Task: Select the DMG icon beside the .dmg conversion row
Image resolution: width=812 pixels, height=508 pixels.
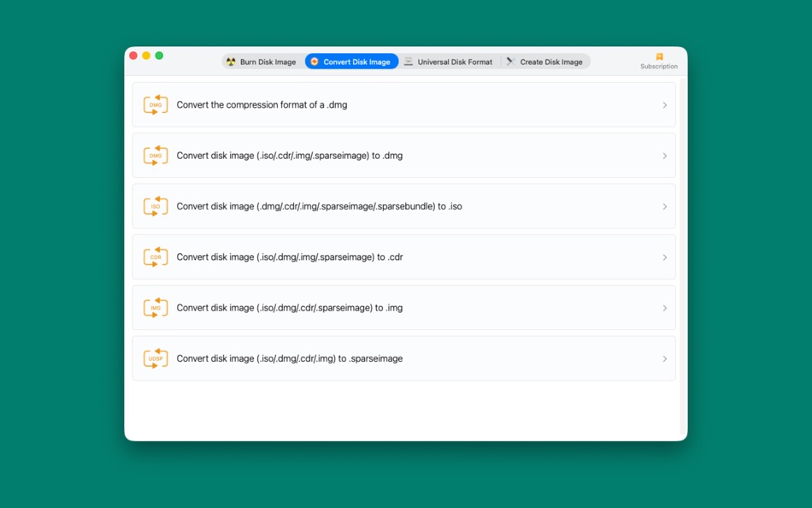Action: pyautogui.click(x=155, y=155)
